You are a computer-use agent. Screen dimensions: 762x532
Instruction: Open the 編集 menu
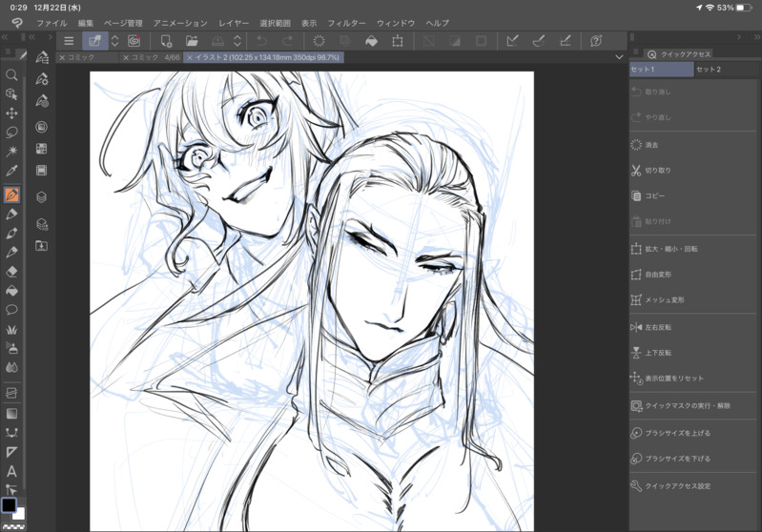point(86,23)
